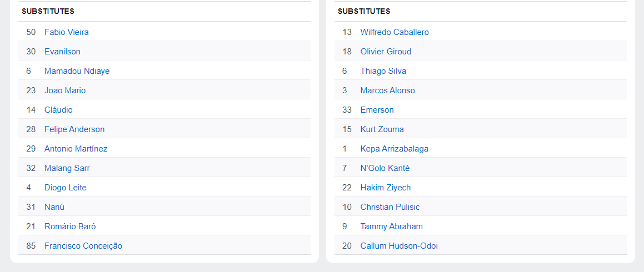The image size is (644, 272).
Task: Click the Diogo Leite link
Action: (66, 188)
